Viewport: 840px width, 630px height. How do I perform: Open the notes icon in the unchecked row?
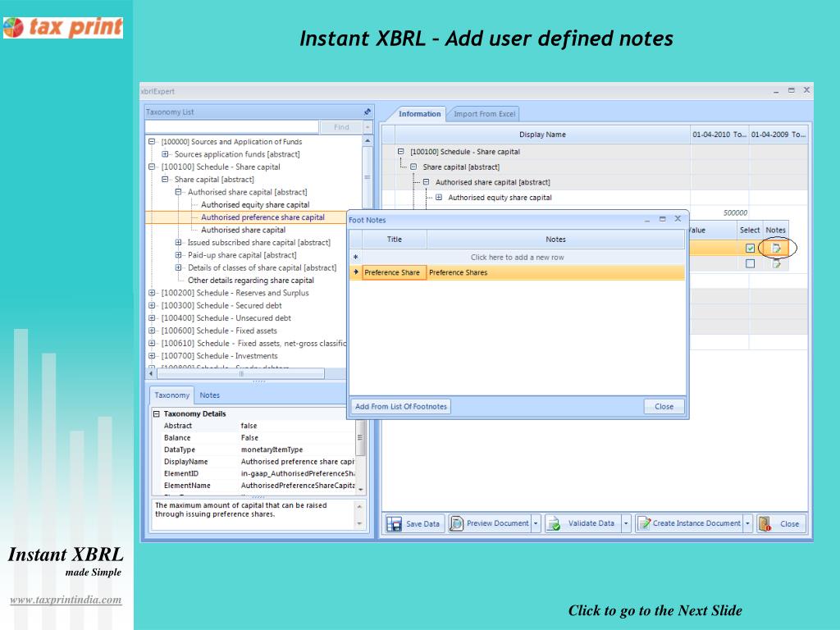776,263
